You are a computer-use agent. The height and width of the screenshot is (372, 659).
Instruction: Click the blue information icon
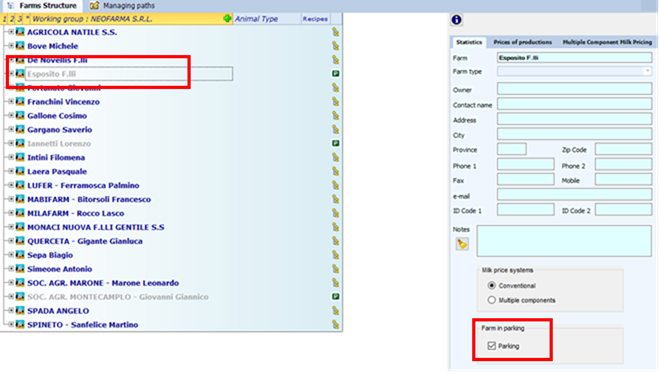click(x=456, y=20)
